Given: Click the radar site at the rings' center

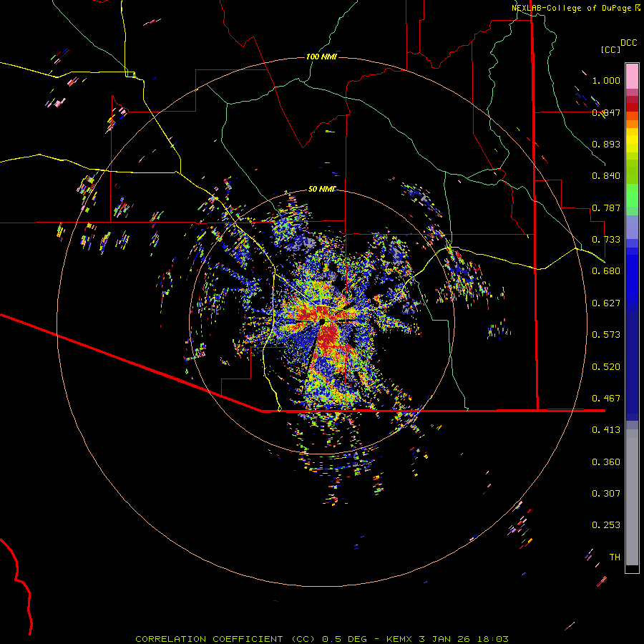Looking at the screenshot, I should pos(322,321).
